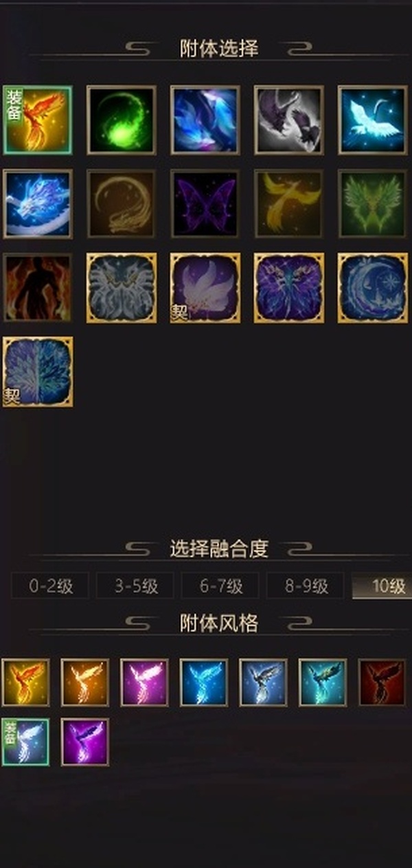Pick the dark red phoenix style

point(382,682)
